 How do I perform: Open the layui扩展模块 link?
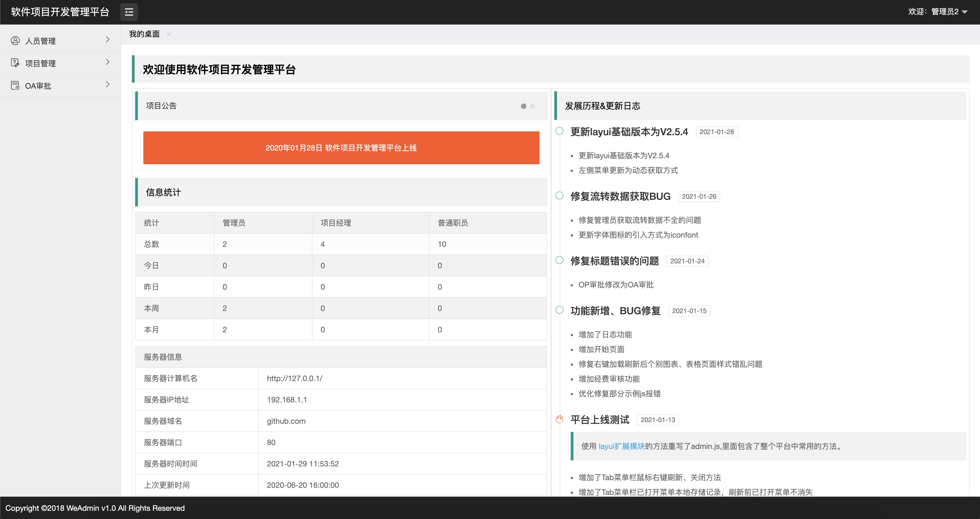[621, 446]
